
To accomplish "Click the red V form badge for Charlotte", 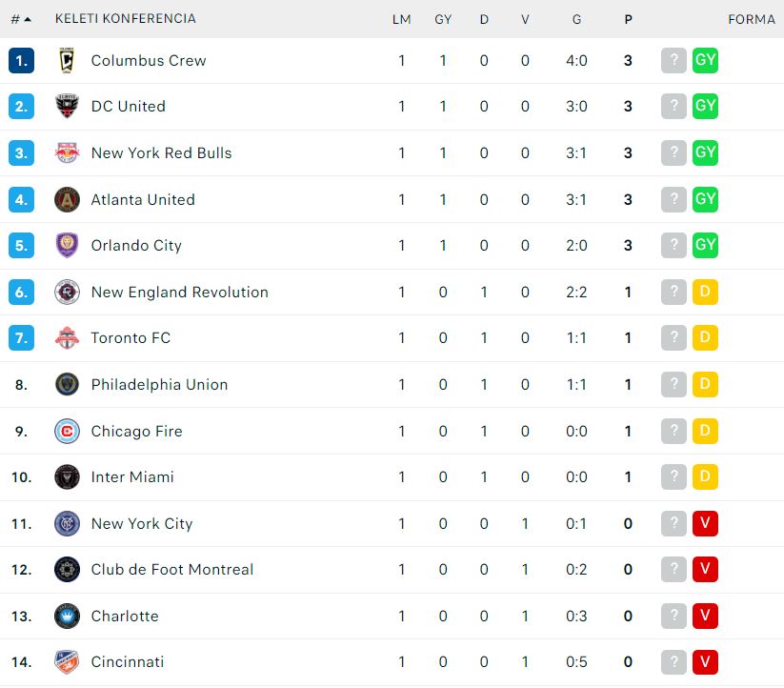I will [705, 616].
